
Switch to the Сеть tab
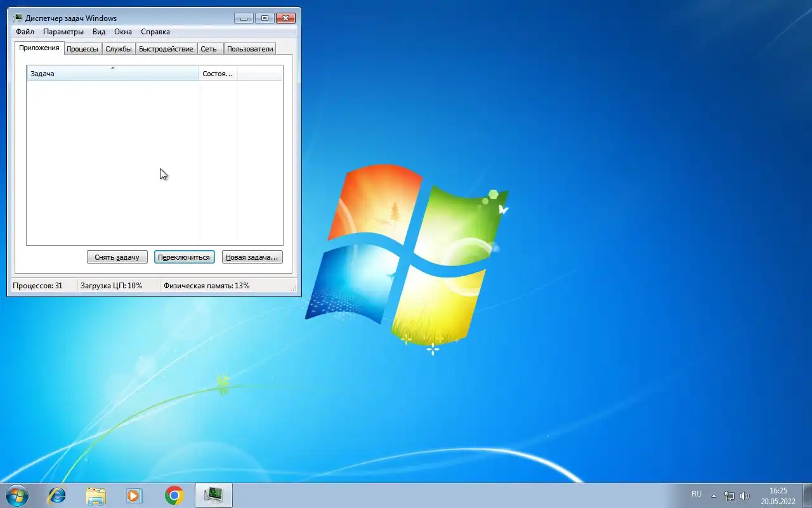(209, 49)
